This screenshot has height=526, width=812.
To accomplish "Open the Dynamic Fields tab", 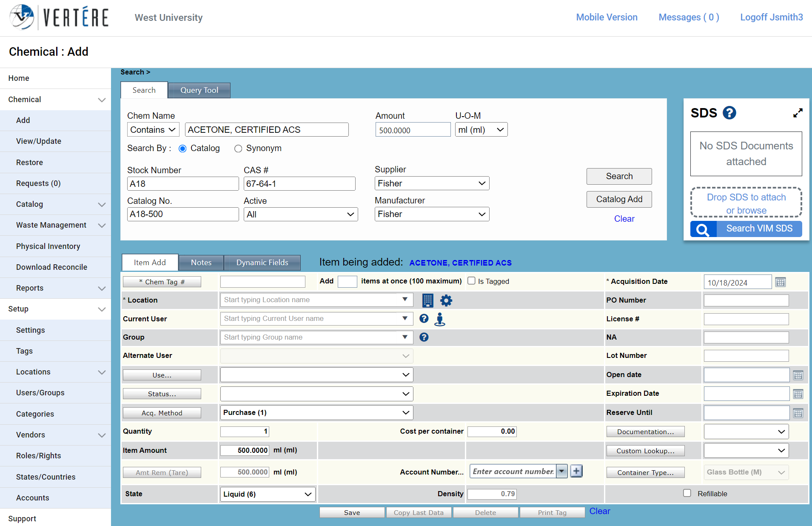I will tap(262, 263).
